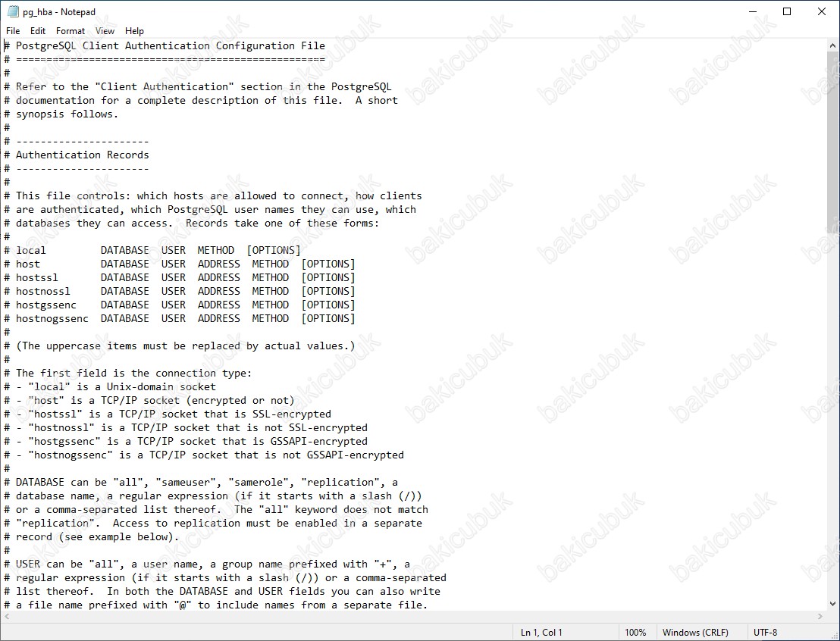Click horizontal scrollbar right arrow
This screenshot has width=840, height=641.
[x=820, y=616]
